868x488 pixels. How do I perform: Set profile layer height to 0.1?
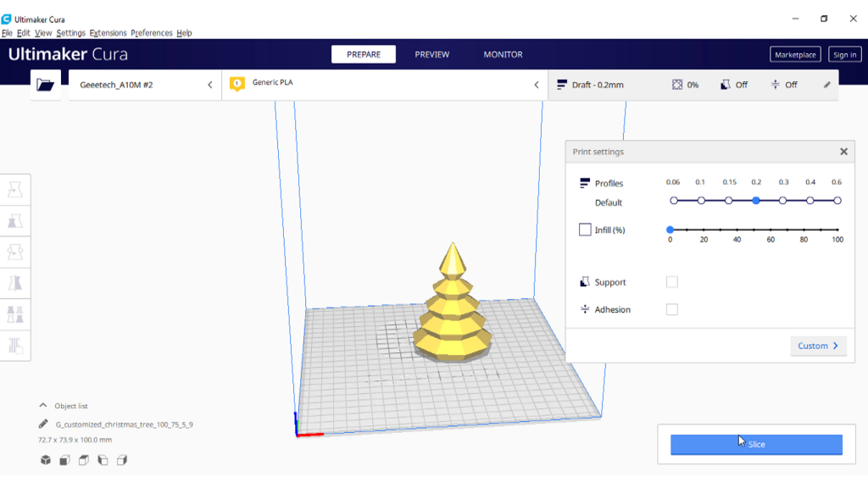(701, 201)
